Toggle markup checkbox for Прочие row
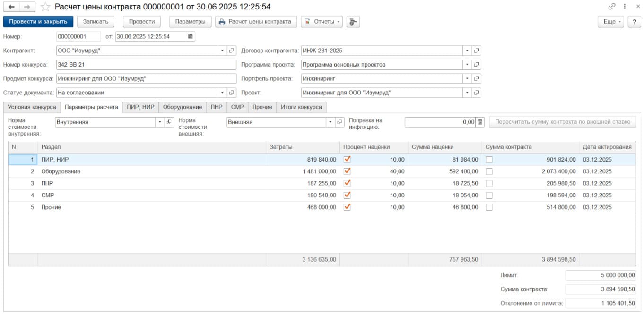This screenshot has width=644, height=315. point(347,207)
